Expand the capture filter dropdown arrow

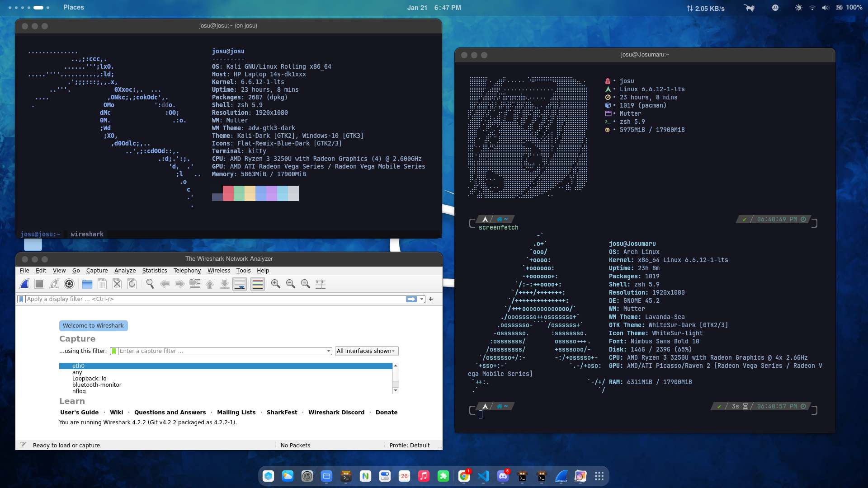pos(329,351)
